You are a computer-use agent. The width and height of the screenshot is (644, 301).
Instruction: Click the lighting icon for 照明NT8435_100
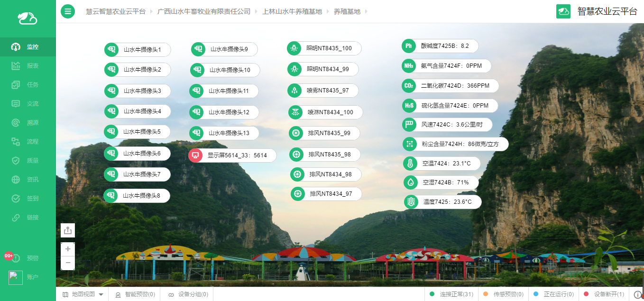pyautogui.click(x=294, y=48)
